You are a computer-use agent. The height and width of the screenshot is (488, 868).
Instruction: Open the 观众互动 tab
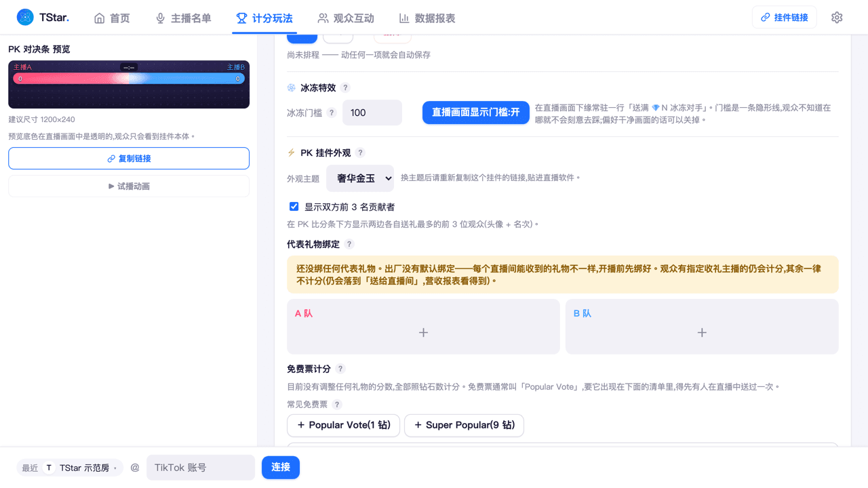click(x=346, y=18)
